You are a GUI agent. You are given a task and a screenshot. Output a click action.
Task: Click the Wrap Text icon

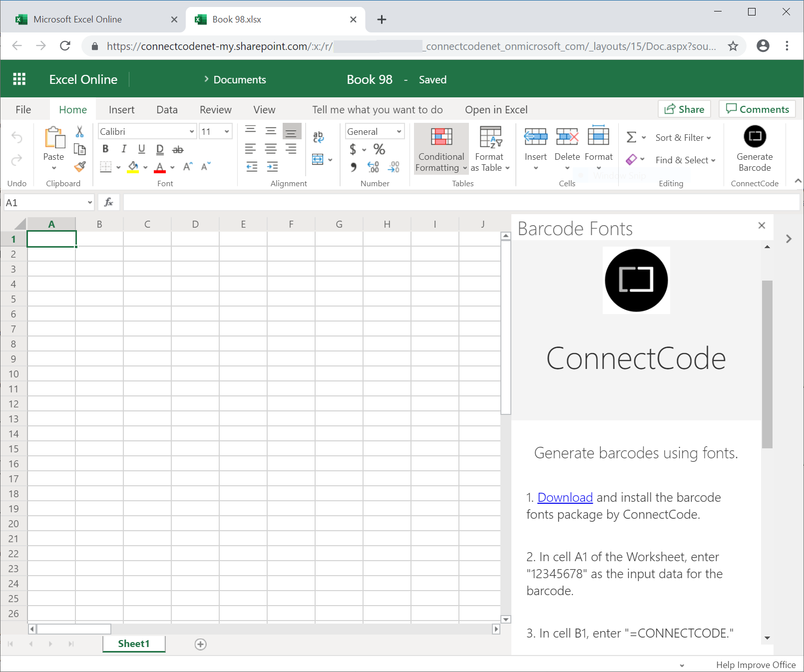pyautogui.click(x=319, y=137)
